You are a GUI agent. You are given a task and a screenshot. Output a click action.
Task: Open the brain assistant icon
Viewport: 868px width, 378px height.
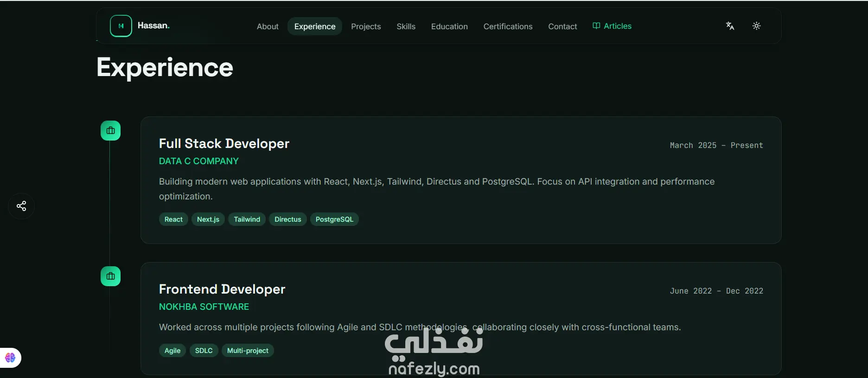[x=10, y=358]
